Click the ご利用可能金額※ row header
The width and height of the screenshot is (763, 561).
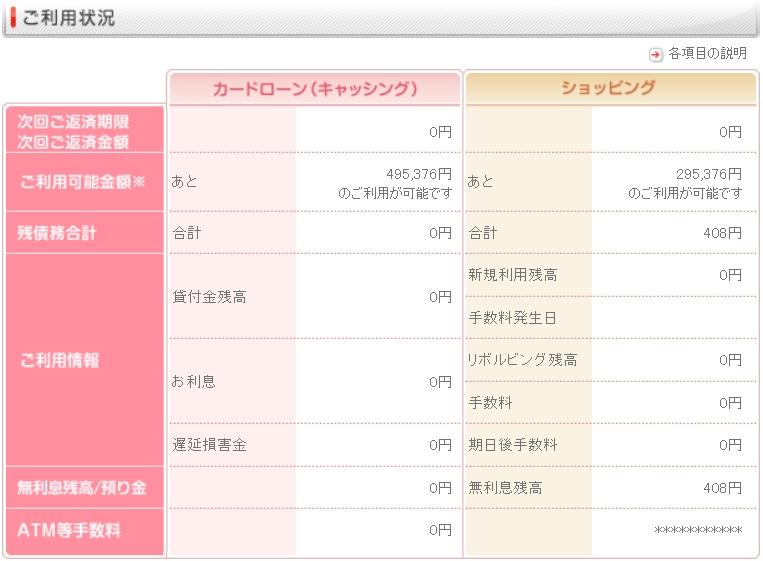point(84,181)
